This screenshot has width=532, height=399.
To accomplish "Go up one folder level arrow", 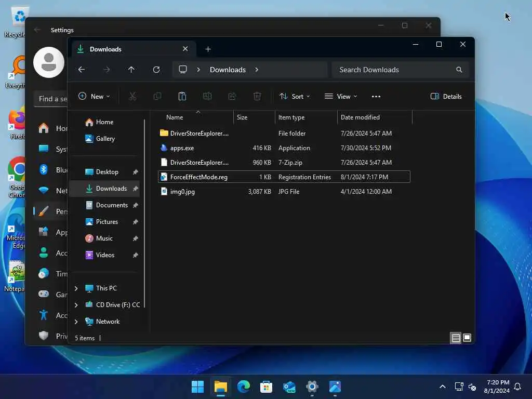I will [131, 70].
